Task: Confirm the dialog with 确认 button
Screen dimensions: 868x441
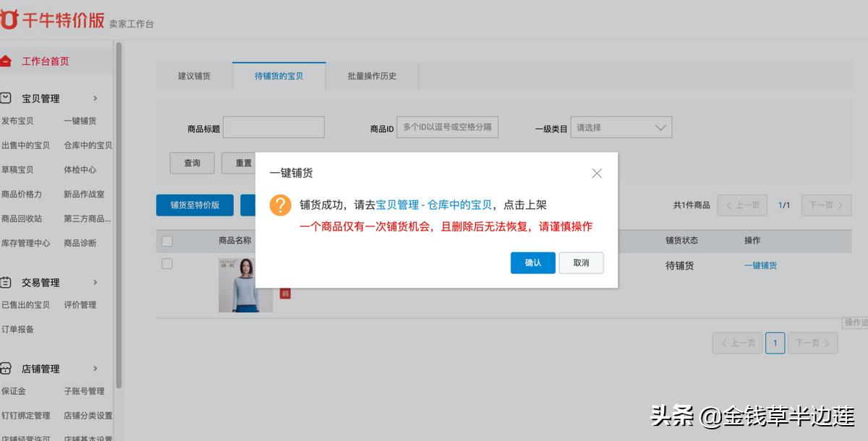Action: click(532, 262)
